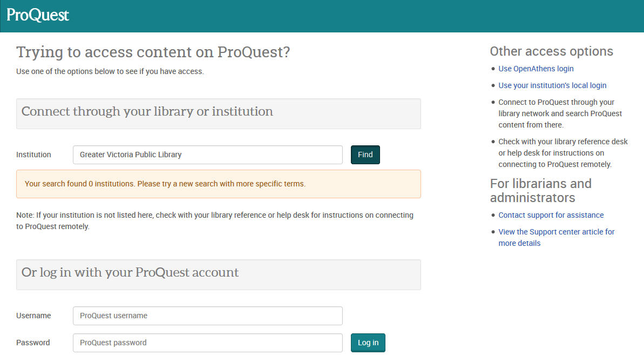Viewport: 644px width, 362px height.
Task: Select the Connect through your library heading
Action: pos(147,111)
